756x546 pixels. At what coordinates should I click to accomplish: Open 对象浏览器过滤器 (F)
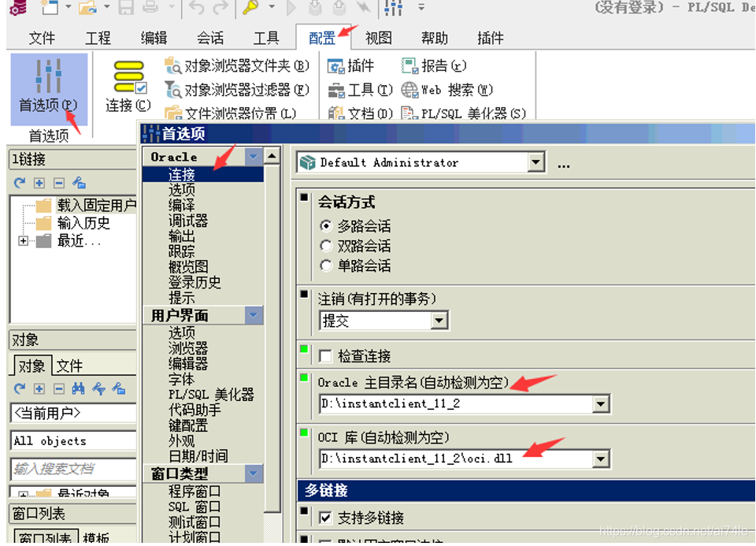tap(237, 89)
